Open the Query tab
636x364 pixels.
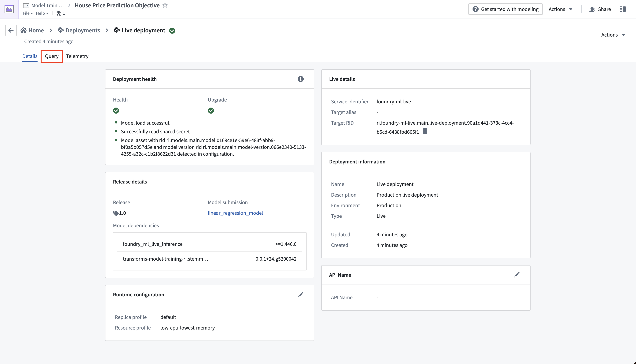point(52,56)
